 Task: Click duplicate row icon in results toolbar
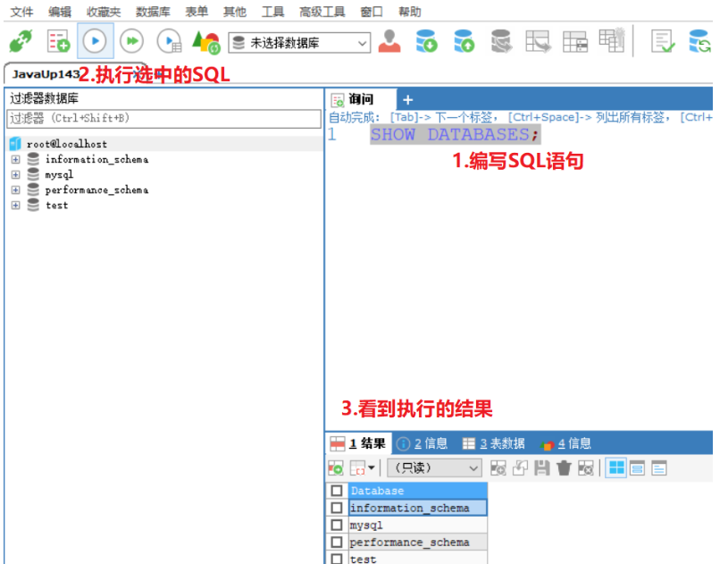(x=520, y=467)
